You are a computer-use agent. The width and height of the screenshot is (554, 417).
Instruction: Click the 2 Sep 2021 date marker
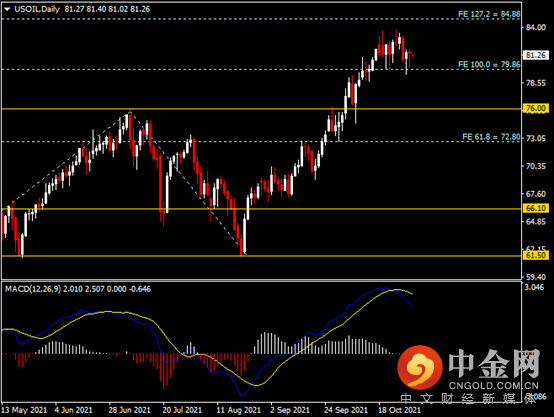coord(290,410)
